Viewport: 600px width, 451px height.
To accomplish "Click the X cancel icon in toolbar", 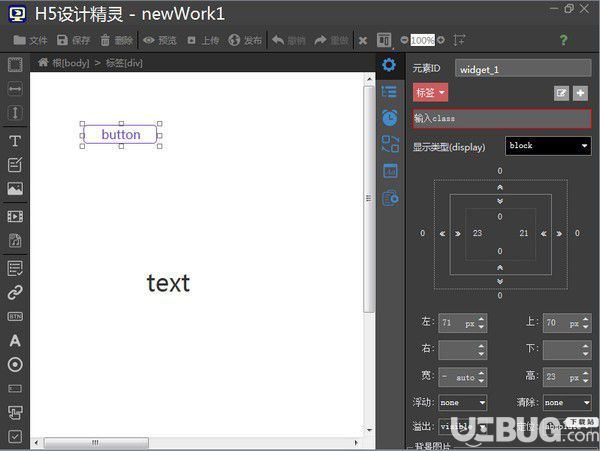I will tap(363, 40).
